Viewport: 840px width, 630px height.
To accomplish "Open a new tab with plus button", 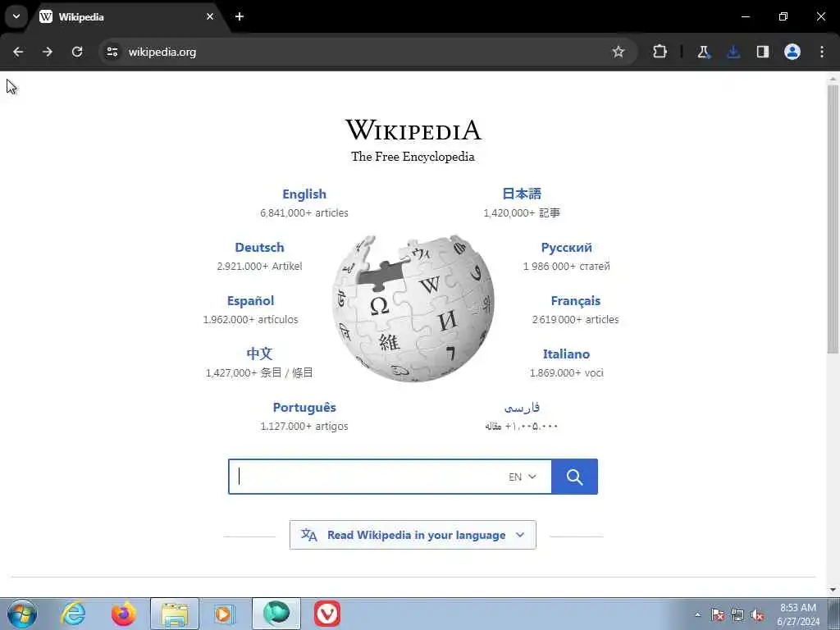I will pyautogui.click(x=240, y=16).
